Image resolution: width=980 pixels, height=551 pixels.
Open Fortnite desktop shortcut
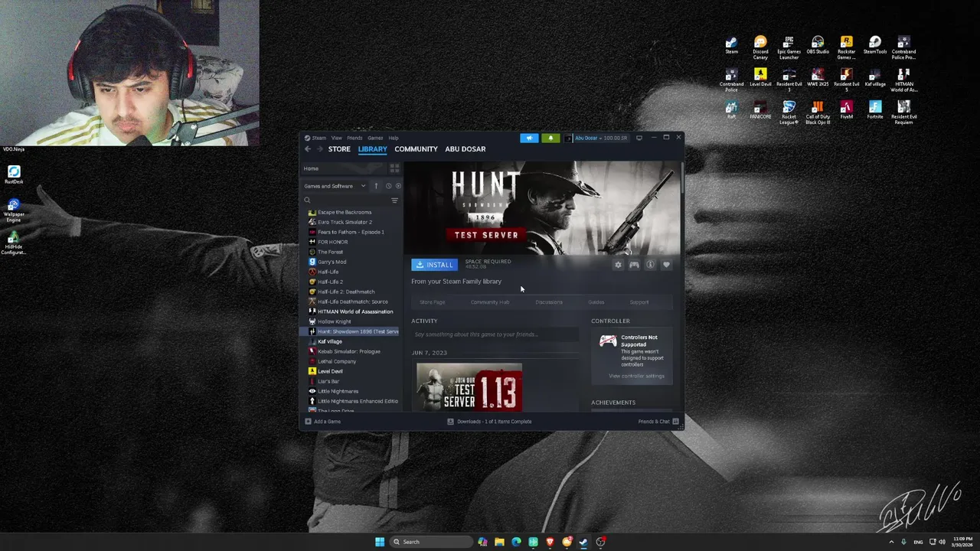875,110
